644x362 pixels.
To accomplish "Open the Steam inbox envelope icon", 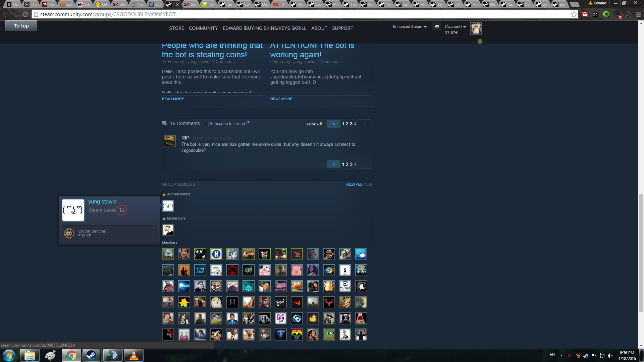I will pos(437,26).
